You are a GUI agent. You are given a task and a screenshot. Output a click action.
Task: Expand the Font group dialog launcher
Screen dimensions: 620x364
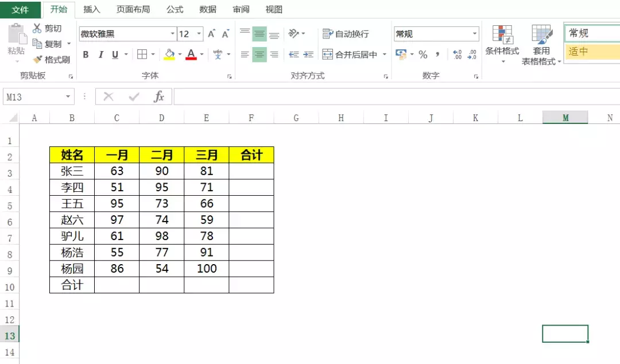point(229,77)
